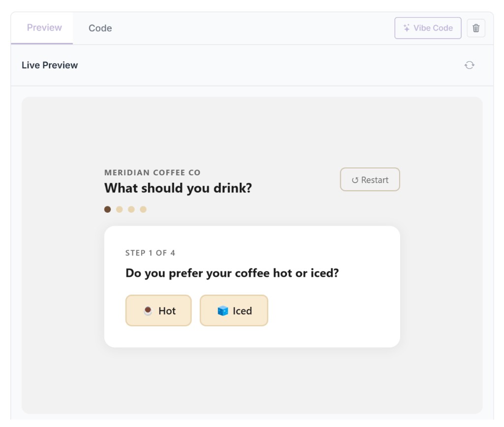
Task: Click the "What should you drink?" heading
Action: pyautogui.click(x=178, y=188)
